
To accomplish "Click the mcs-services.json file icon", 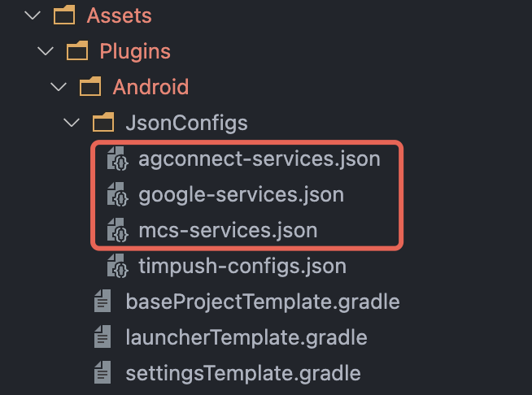I will tap(116, 231).
